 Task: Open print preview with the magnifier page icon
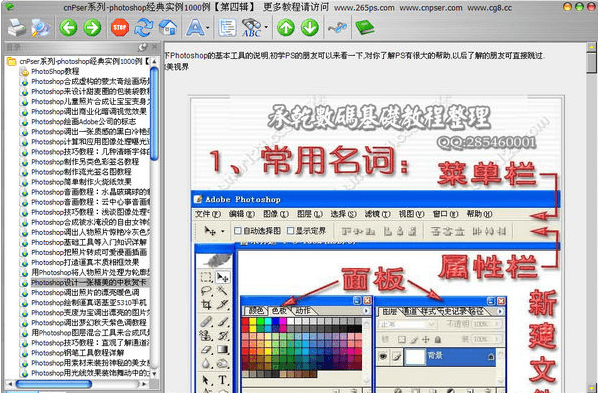click(40, 27)
